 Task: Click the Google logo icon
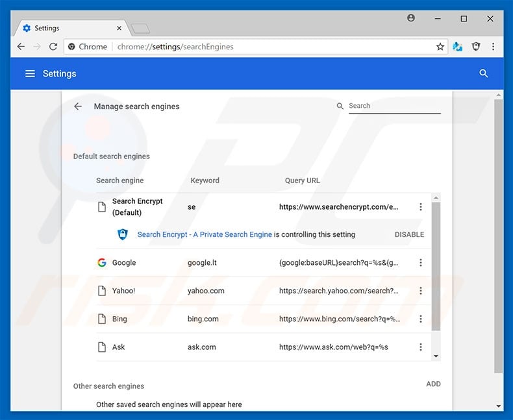102,262
